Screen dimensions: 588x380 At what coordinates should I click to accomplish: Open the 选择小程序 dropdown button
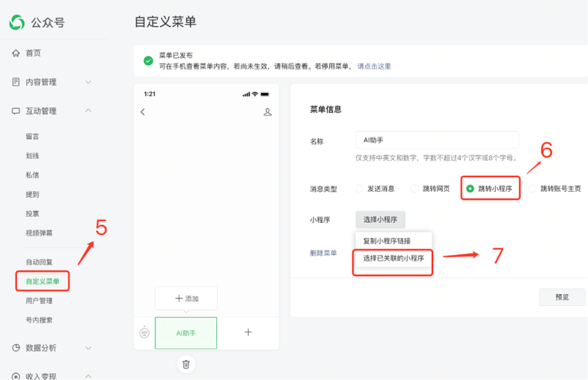tap(380, 220)
